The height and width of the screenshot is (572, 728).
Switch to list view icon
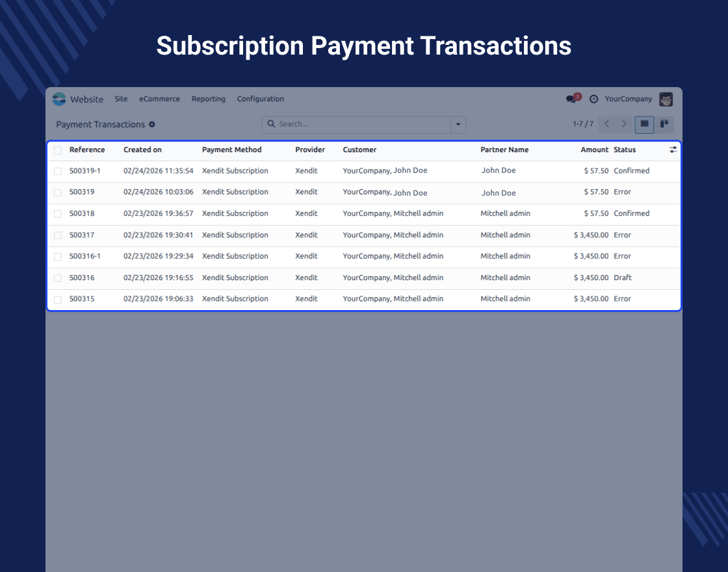[644, 124]
